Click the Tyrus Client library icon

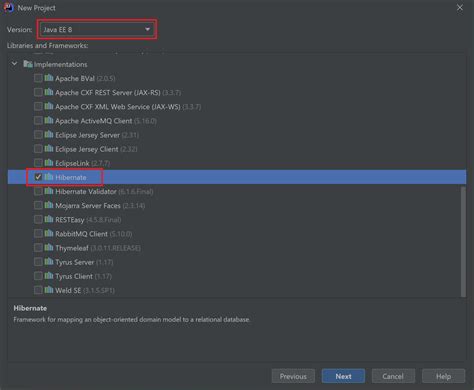point(49,276)
